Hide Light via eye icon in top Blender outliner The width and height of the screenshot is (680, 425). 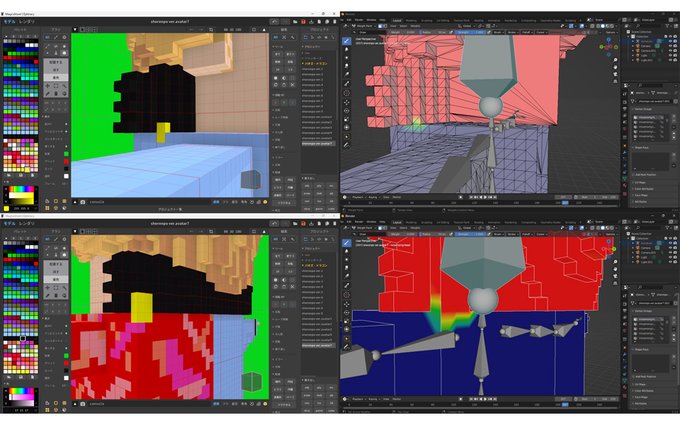click(670, 55)
